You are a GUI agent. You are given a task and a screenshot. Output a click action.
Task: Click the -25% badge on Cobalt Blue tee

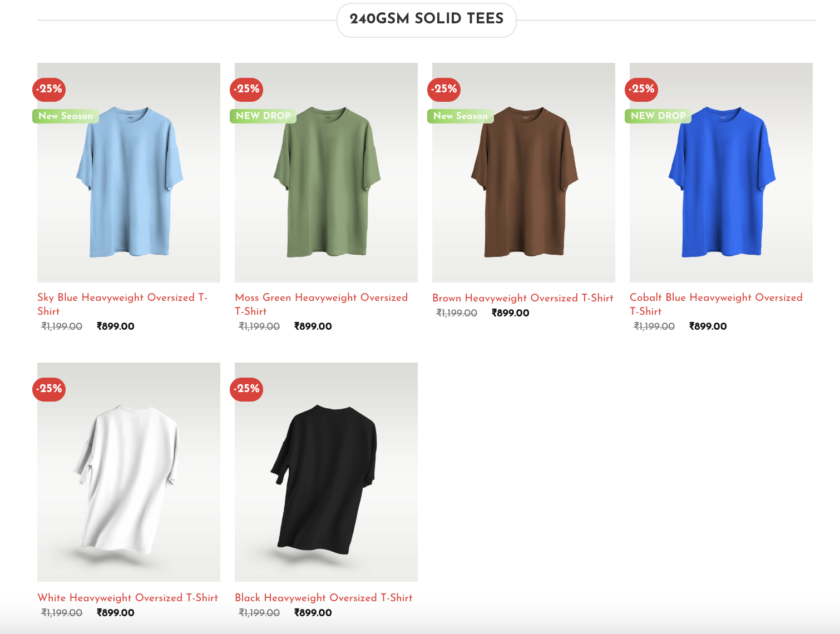[641, 89]
